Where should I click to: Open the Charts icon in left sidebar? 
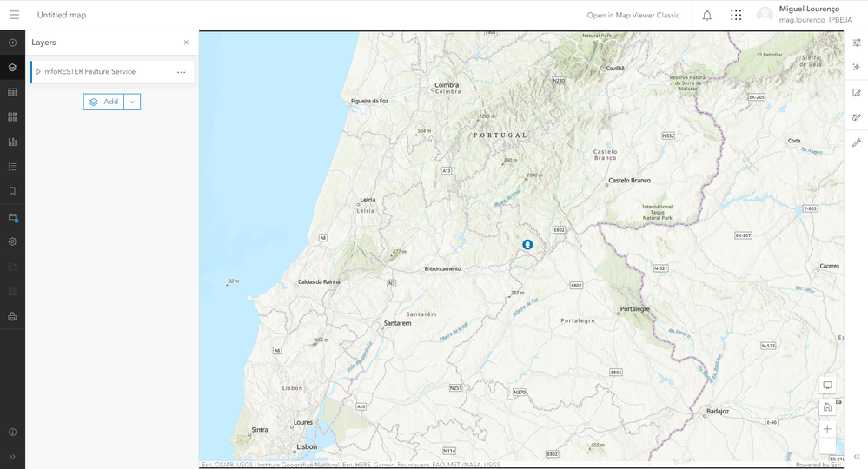pyautogui.click(x=12, y=142)
